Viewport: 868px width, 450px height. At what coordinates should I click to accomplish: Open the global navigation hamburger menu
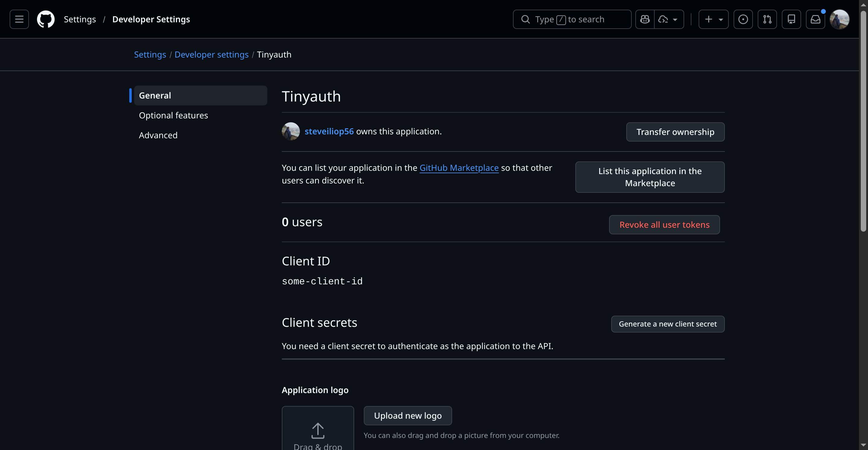pos(19,19)
